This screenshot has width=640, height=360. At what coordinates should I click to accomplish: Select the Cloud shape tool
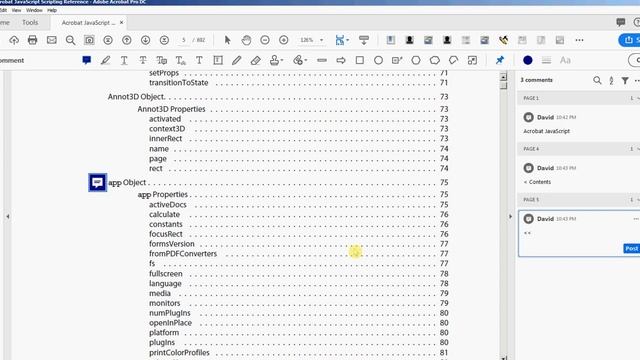click(x=435, y=60)
